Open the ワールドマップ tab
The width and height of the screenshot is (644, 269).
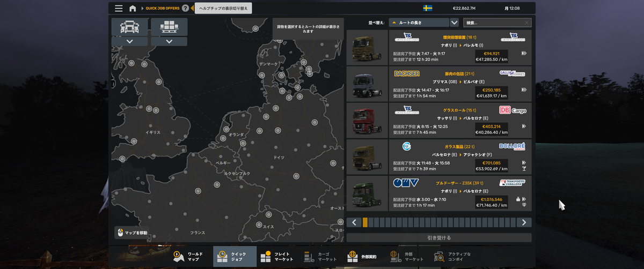tap(191, 257)
